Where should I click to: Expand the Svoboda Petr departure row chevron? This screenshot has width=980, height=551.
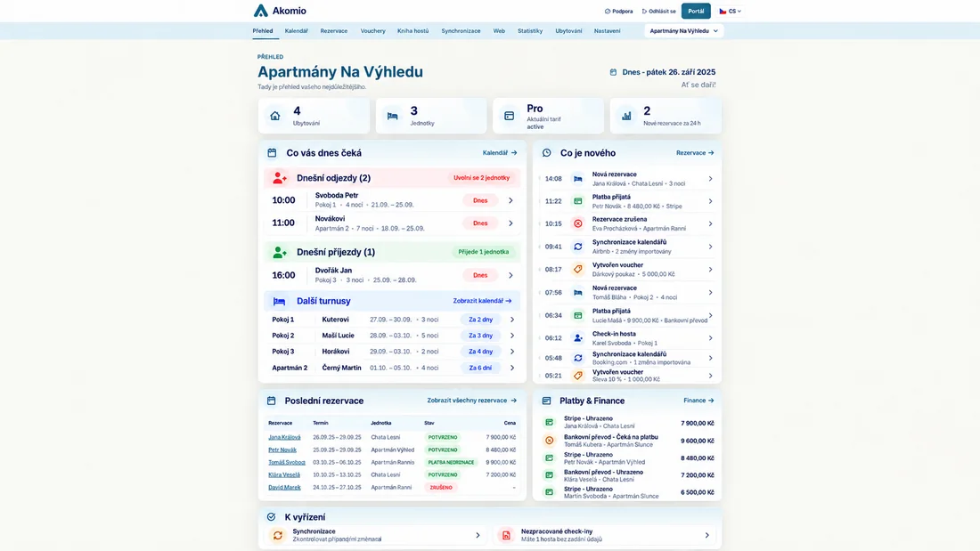click(x=510, y=200)
